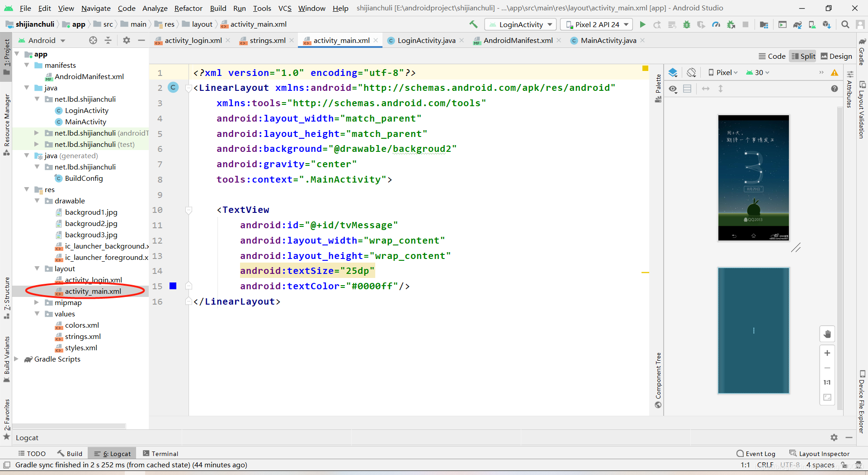868x475 pixels.
Task: Zoom in the design preview with plus
Action: pyautogui.click(x=827, y=353)
